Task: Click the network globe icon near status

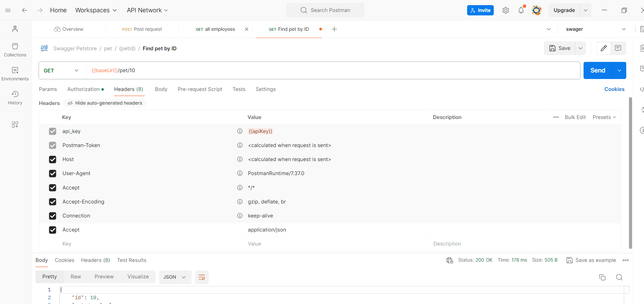Action: tap(450, 260)
